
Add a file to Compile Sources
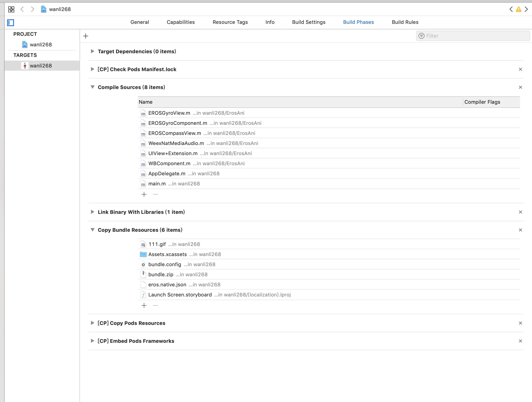(x=144, y=194)
